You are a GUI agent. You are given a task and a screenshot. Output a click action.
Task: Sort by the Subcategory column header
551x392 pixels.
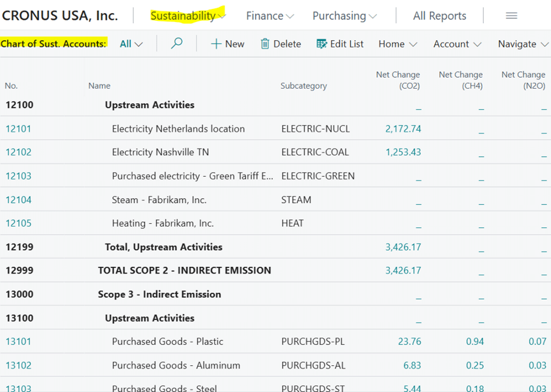pyautogui.click(x=304, y=86)
